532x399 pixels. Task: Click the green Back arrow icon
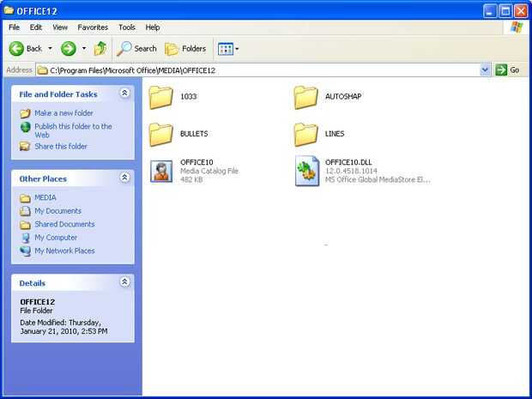(16, 49)
